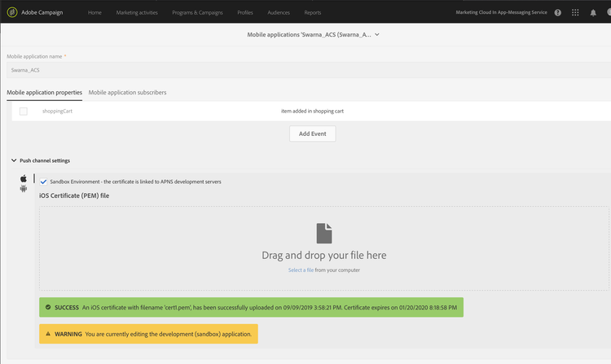Click the Add Event button

tap(313, 134)
